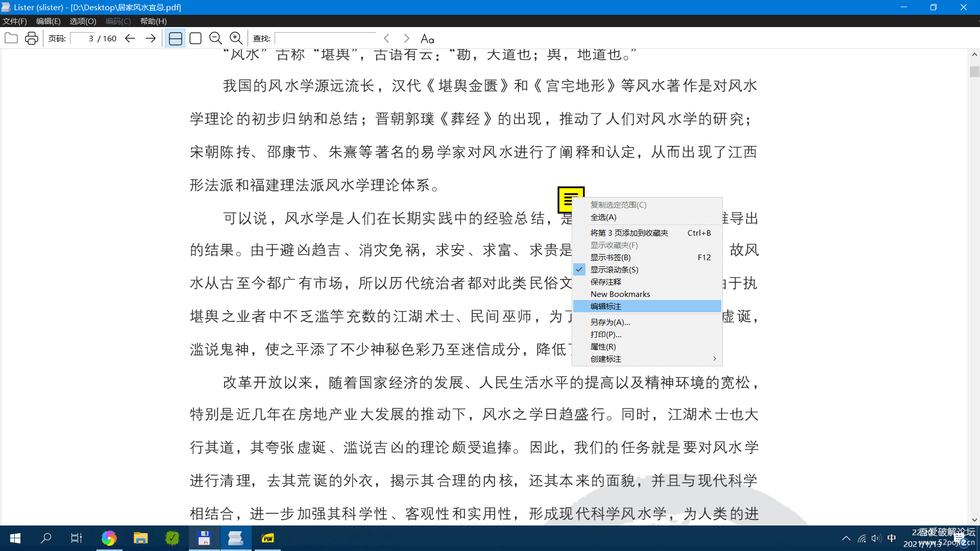Open 属性(R) from context menu
This screenshot has height=551, width=980.
click(x=647, y=346)
